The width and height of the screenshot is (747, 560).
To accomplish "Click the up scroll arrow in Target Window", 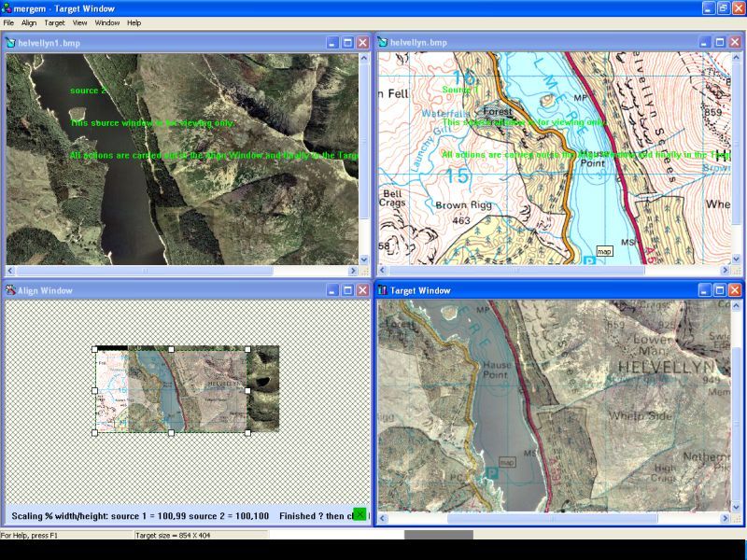I will (x=736, y=305).
